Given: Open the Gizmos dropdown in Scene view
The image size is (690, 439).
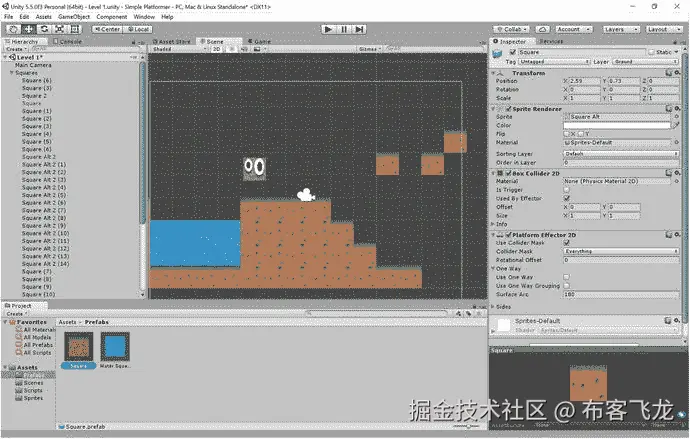Looking at the screenshot, I should [370, 49].
